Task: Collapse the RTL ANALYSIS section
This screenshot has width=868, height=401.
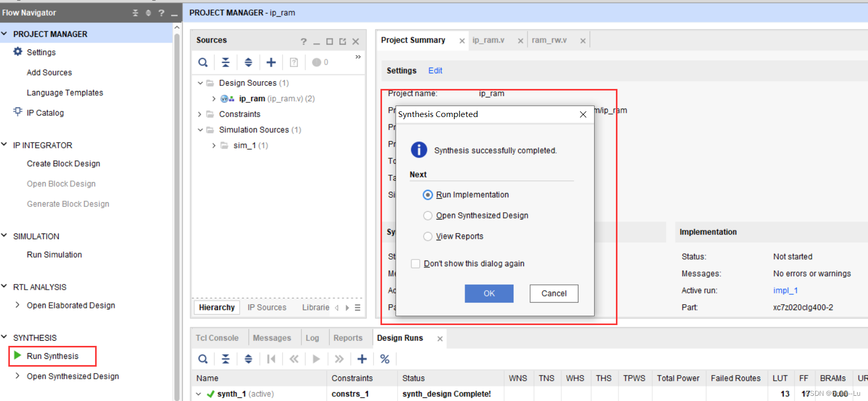Action: click(4, 286)
